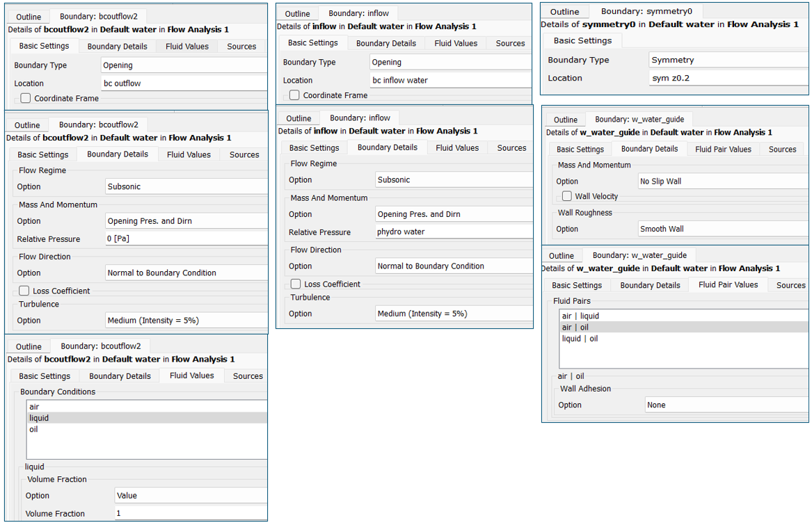Toggle Coordinate Frame checkbox below bc outflow location
Image resolution: width=812 pixels, height=525 pixels.
[26, 99]
